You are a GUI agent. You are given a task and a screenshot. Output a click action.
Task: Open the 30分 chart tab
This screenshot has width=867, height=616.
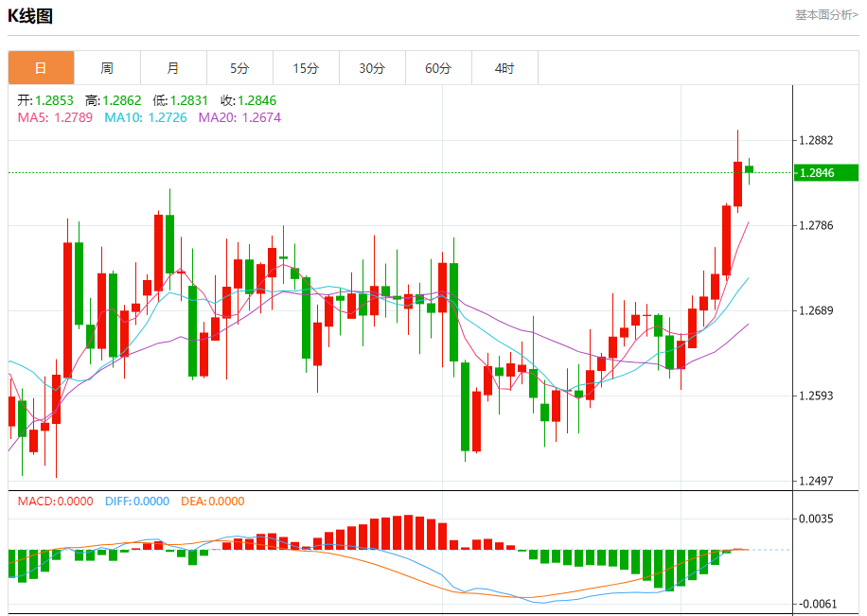click(372, 68)
